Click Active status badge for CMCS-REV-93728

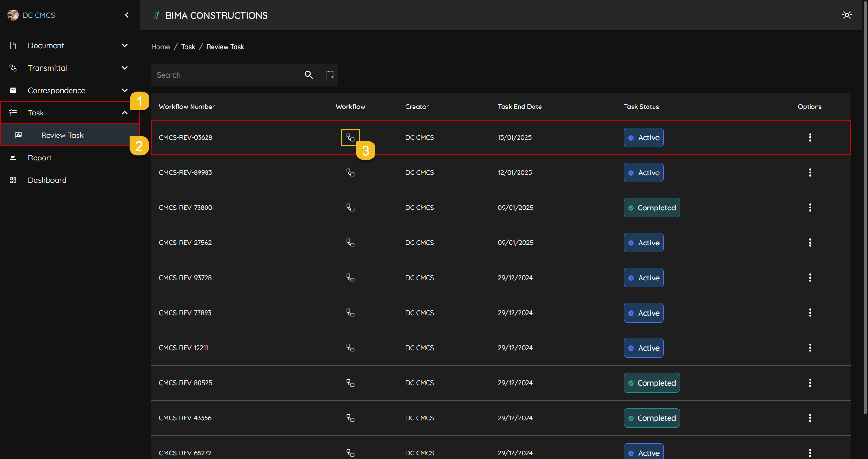coord(643,278)
